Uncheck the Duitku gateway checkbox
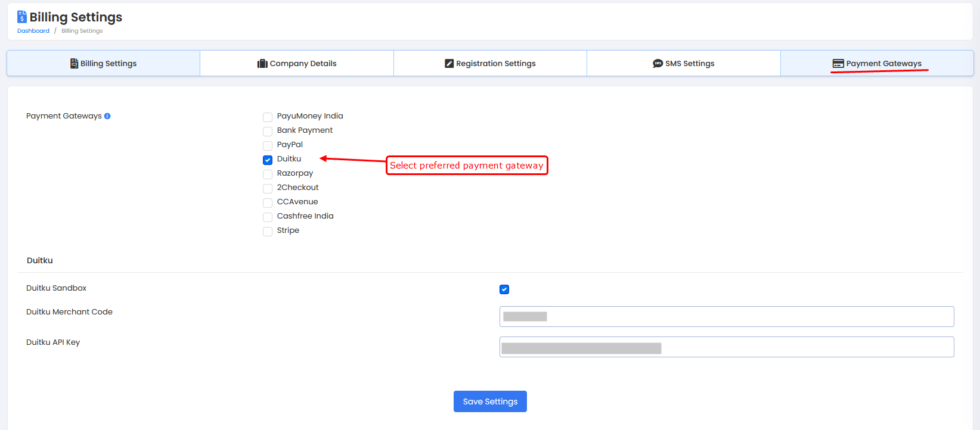 [268, 160]
